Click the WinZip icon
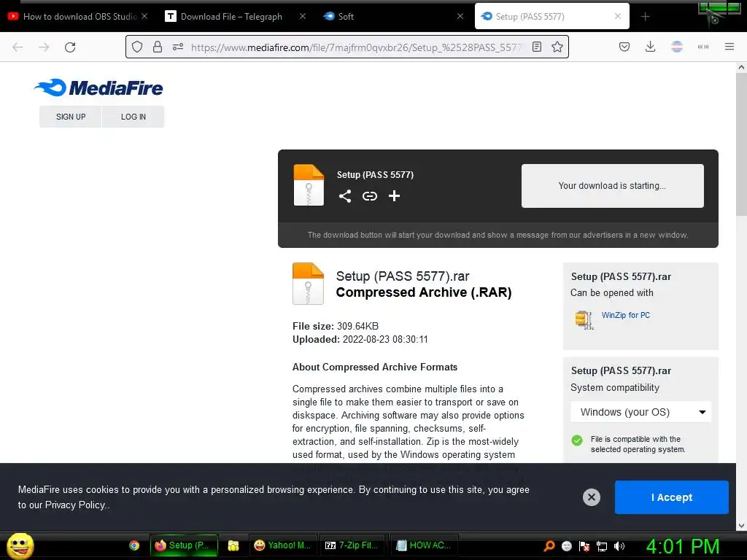This screenshot has height=560, width=747. [584, 319]
